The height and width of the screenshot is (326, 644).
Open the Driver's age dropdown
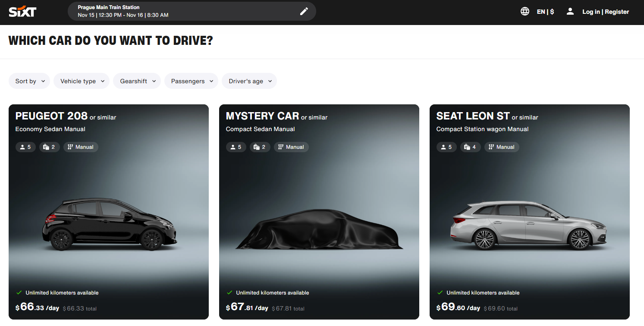[x=249, y=81]
